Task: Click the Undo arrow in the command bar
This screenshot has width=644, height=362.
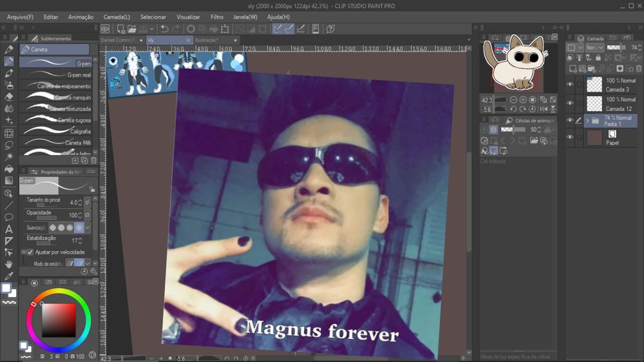Action: coord(164,29)
